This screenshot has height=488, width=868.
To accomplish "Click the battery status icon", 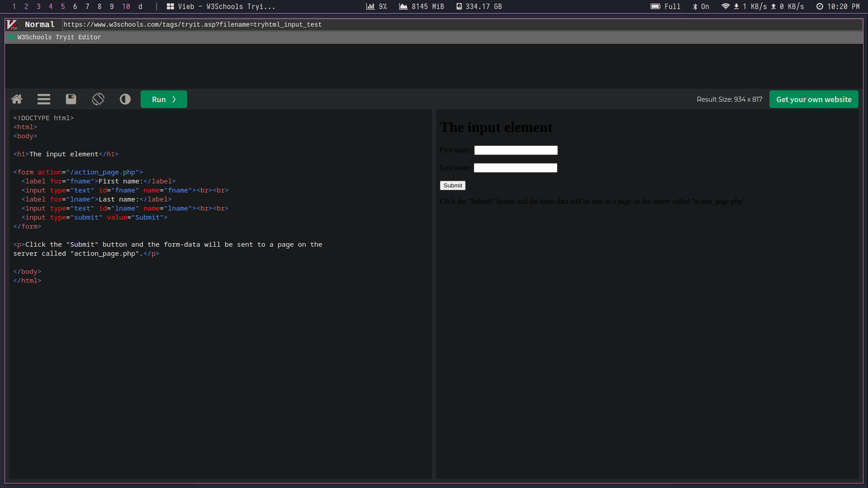I will point(656,6).
